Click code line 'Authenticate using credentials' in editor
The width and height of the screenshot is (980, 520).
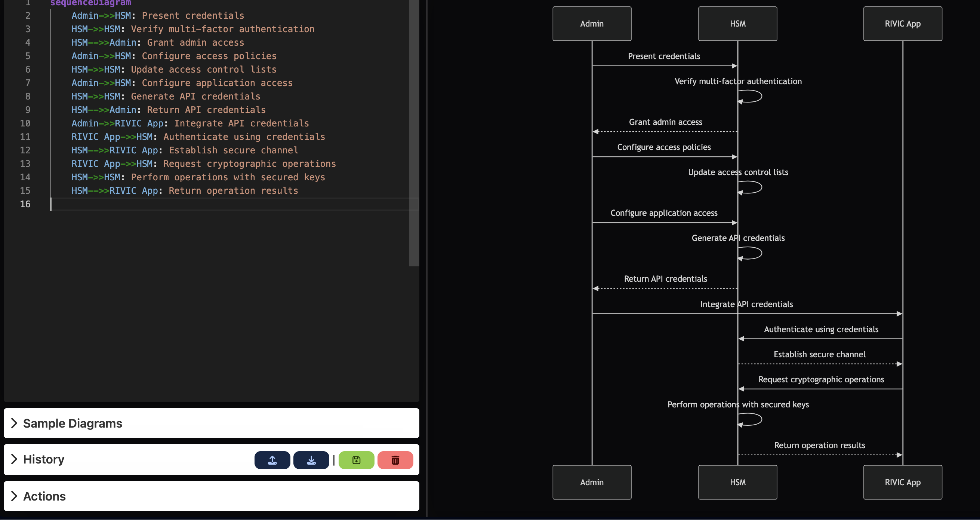coord(198,137)
